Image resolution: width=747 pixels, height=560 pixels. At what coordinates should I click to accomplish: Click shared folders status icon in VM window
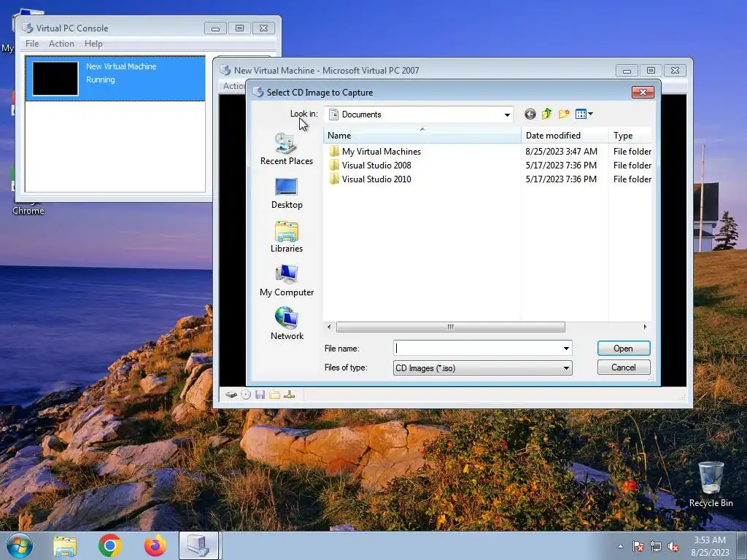274,394
